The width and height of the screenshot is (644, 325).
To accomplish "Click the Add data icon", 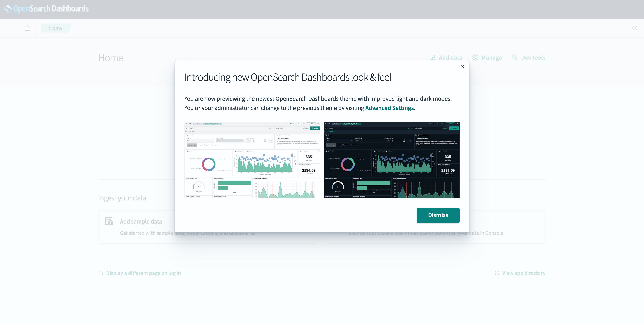I will [433, 58].
